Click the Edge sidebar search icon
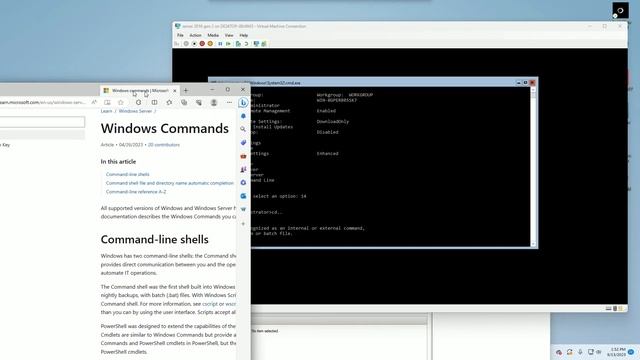The height and width of the screenshot is (360, 640). [x=243, y=129]
